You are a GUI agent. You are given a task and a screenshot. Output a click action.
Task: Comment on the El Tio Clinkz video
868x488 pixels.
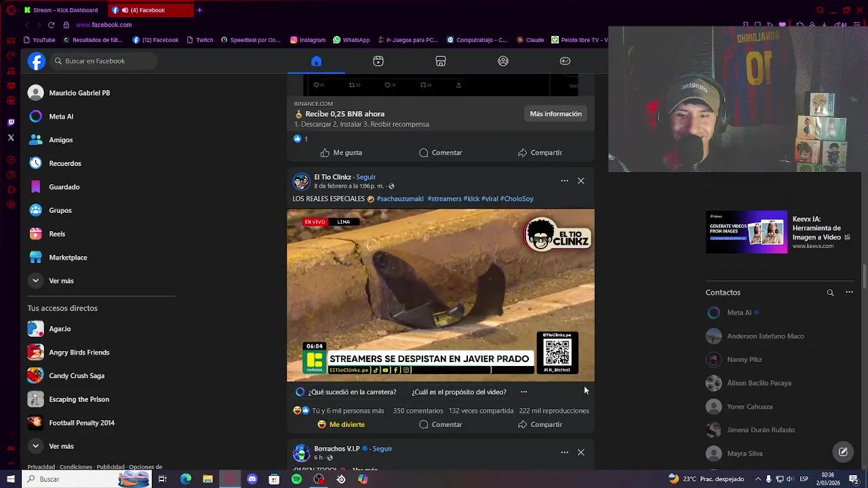pos(441,424)
